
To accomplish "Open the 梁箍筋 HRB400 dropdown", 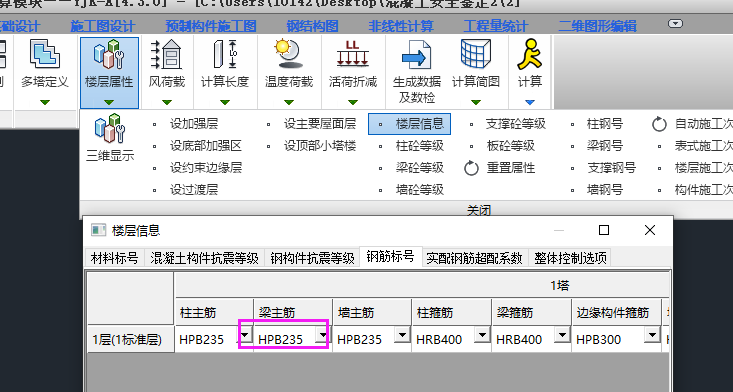I will (562, 335).
